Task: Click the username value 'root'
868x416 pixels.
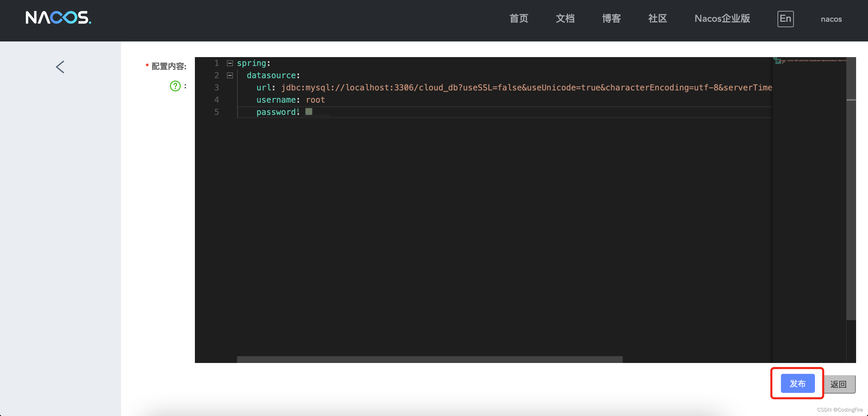Action: (x=315, y=100)
